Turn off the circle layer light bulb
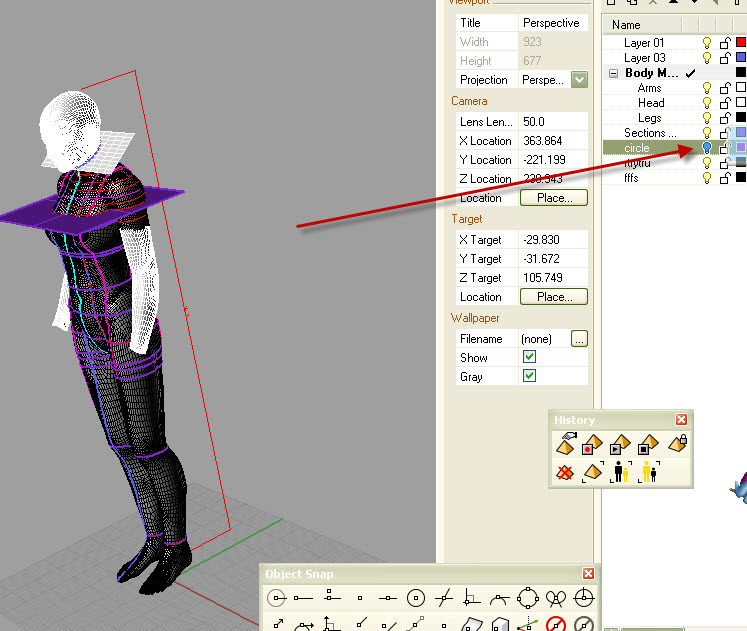Screen dimensions: 747x631 pos(707,148)
